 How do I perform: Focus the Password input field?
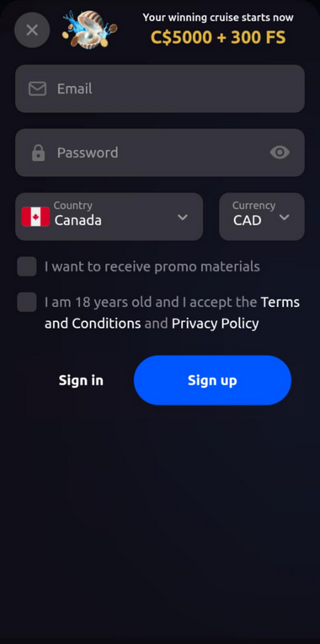point(160,153)
